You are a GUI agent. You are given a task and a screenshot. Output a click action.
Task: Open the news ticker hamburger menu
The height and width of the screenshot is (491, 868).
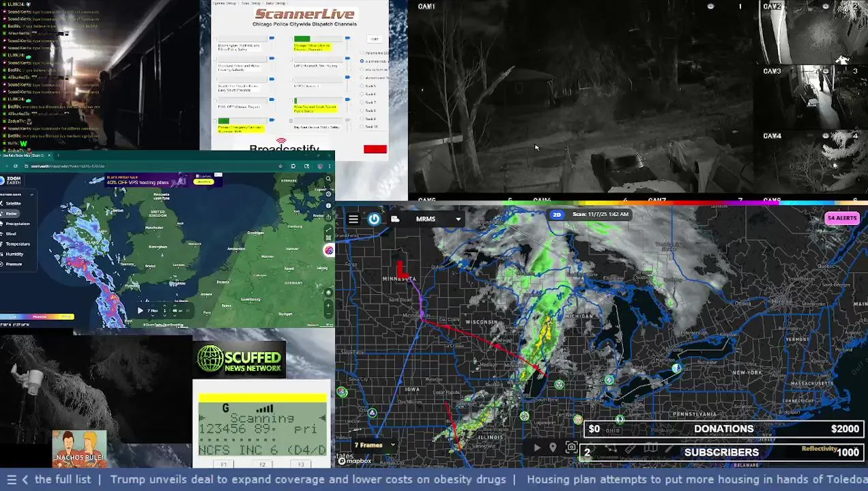[x=11, y=479]
